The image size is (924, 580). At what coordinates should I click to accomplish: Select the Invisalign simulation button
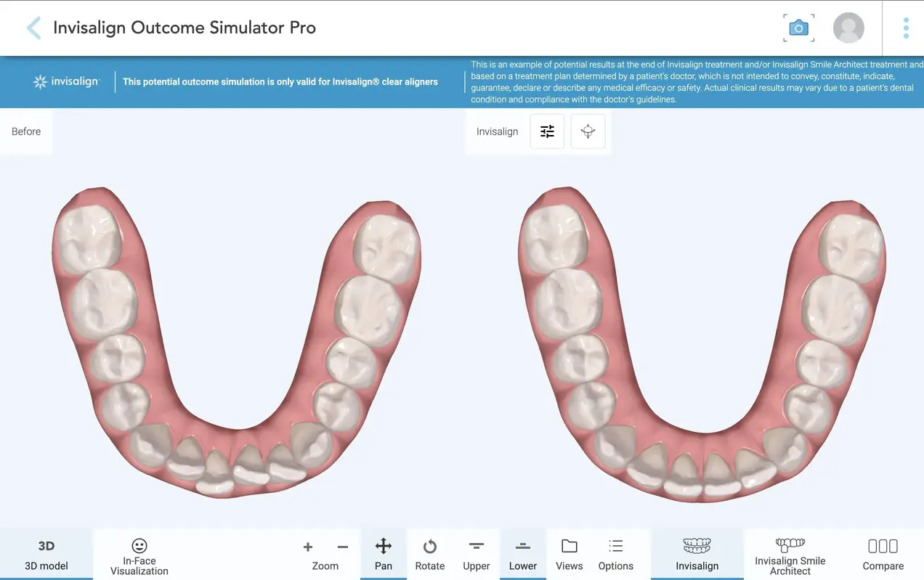697,555
